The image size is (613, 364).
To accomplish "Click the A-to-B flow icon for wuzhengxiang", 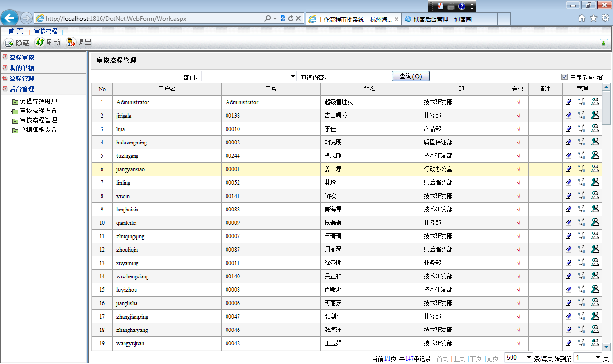I will 581,276.
